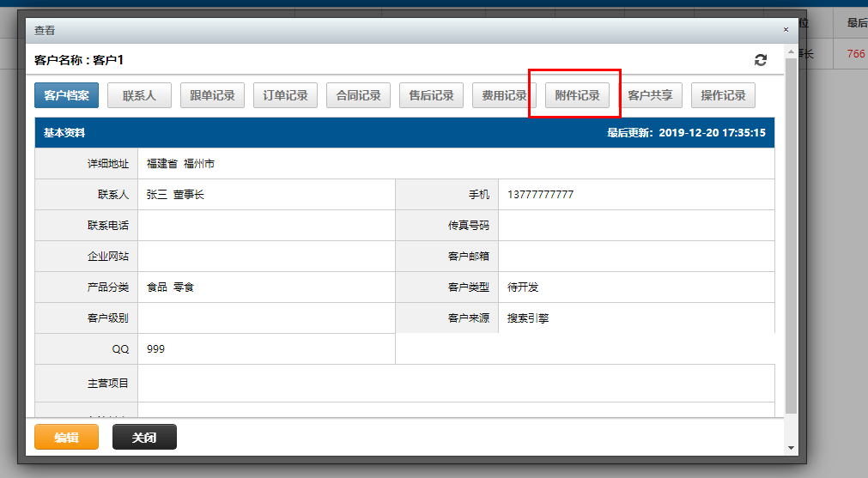Viewport: 868px width, 478px height.
Task: Open the 联系人 tab
Action: click(x=139, y=95)
